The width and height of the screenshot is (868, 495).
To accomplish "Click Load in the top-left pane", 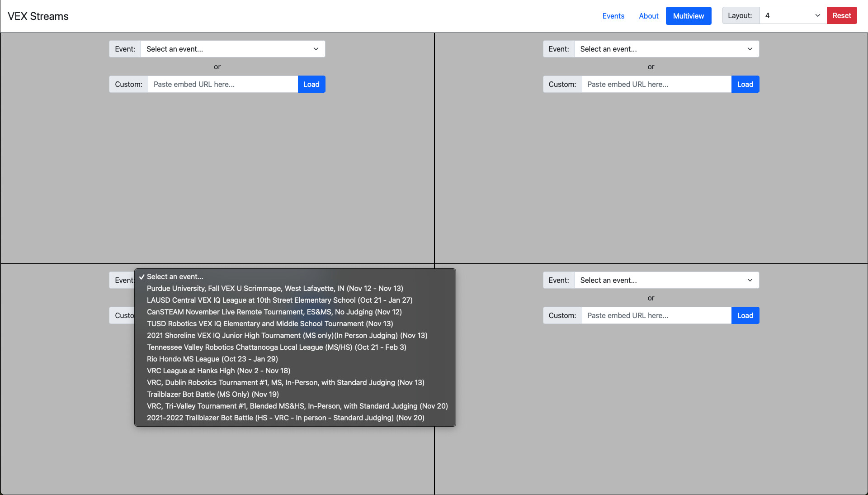I will [x=311, y=84].
